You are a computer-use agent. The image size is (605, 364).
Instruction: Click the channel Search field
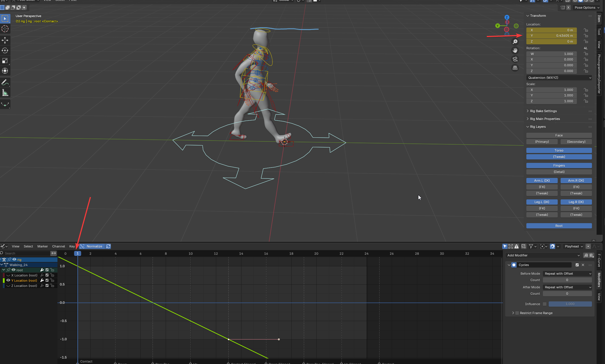point(26,253)
